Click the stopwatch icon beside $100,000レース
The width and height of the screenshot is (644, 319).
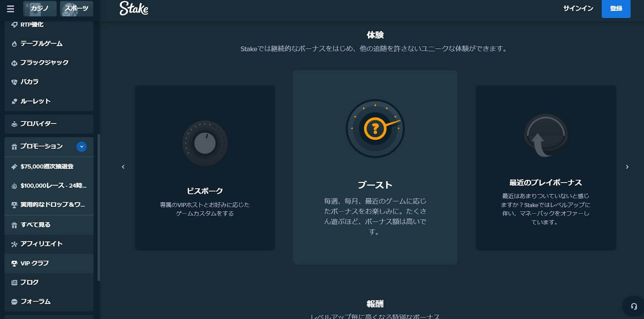14,186
